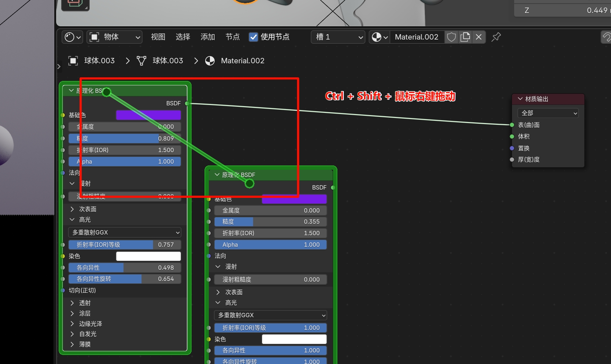Screen dimensions: 611x364
Task: Unlink Material.002 with the X icon
Action: click(479, 37)
